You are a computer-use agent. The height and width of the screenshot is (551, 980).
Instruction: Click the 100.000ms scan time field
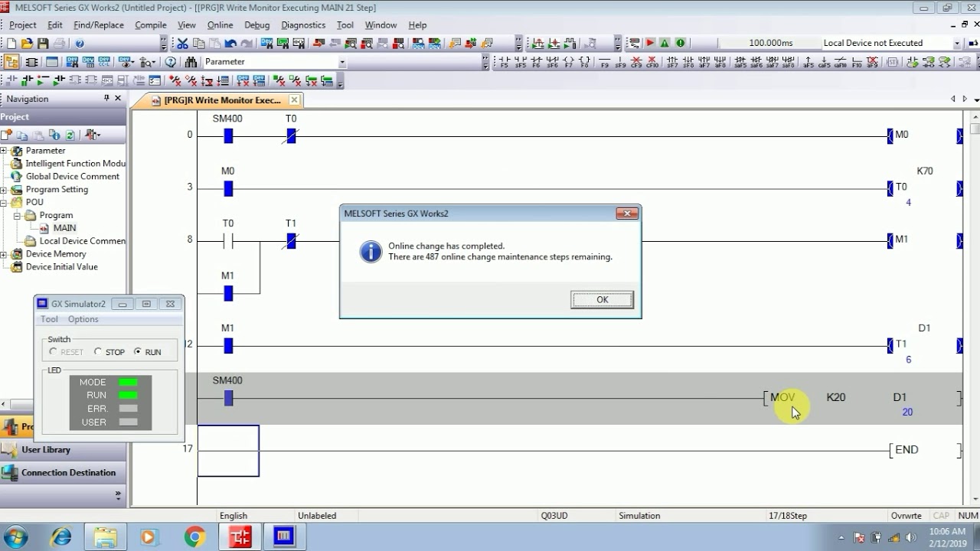pyautogui.click(x=770, y=43)
